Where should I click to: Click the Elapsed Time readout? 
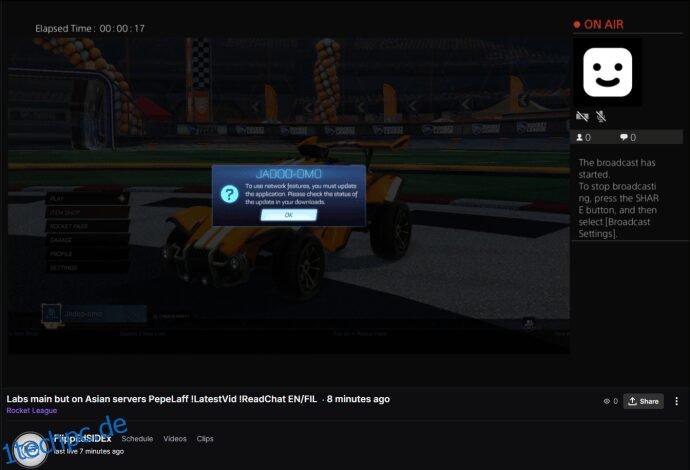pyautogui.click(x=90, y=29)
